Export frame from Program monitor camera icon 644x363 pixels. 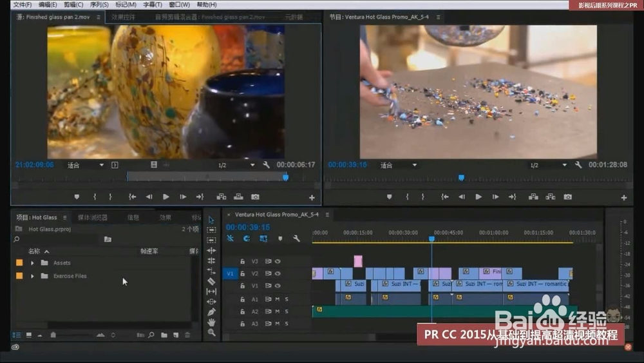click(x=567, y=197)
